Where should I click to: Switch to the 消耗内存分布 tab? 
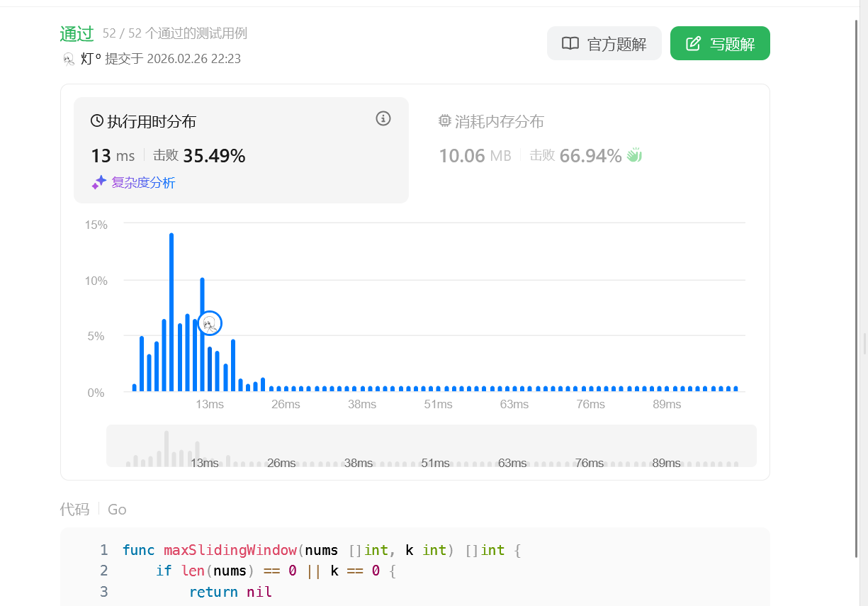click(x=499, y=122)
